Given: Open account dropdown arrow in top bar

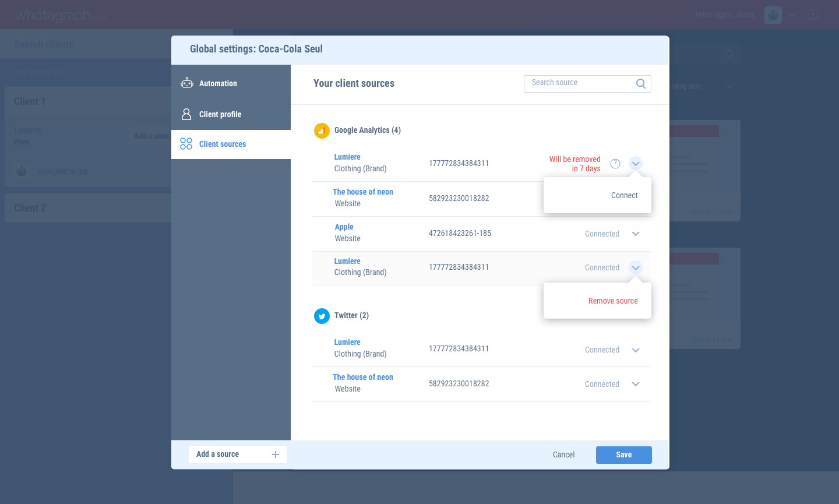Looking at the screenshot, I should tap(792, 15).
